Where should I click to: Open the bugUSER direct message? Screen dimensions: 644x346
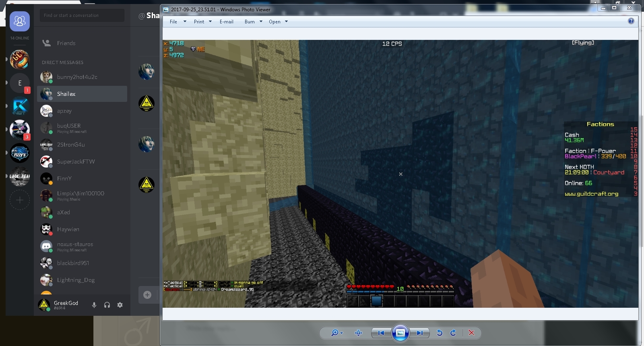click(x=82, y=128)
